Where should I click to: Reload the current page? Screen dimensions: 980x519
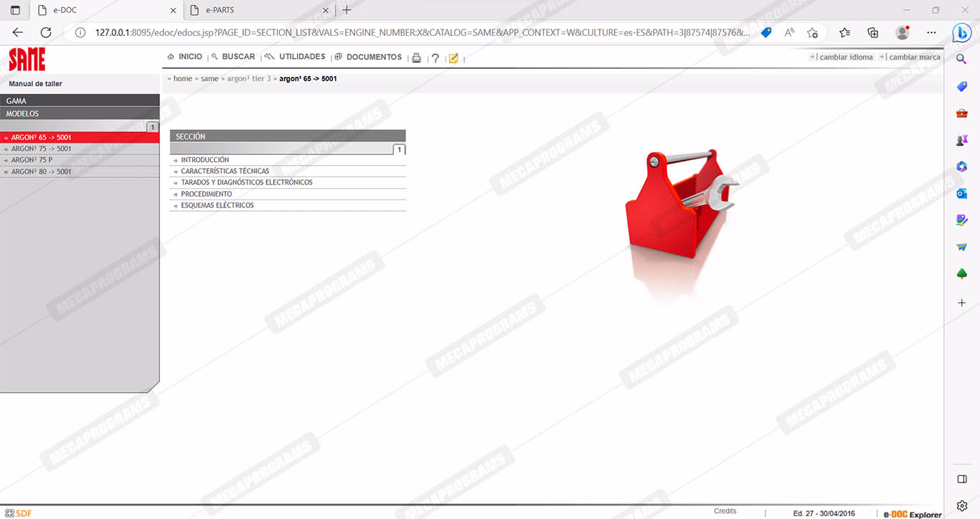[46, 32]
